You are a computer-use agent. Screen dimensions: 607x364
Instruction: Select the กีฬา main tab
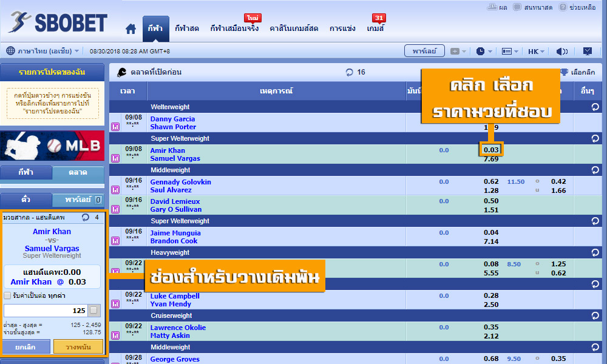point(155,29)
